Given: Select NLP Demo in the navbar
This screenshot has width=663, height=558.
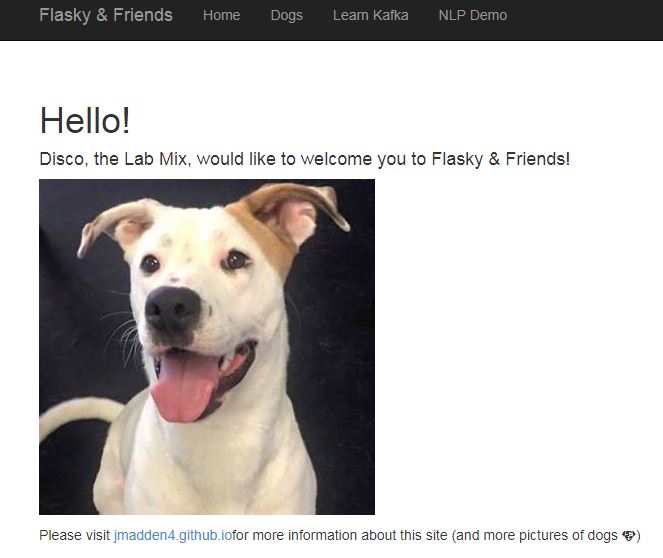Looking at the screenshot, I should tap(472, 15).
